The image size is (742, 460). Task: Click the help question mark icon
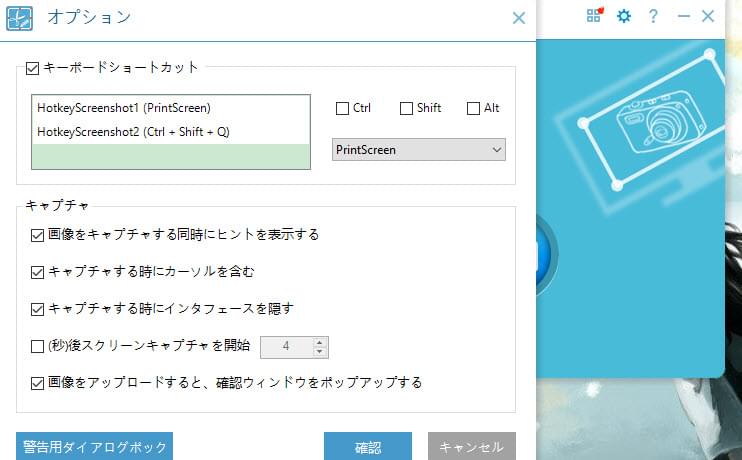[x=653, y=16]
